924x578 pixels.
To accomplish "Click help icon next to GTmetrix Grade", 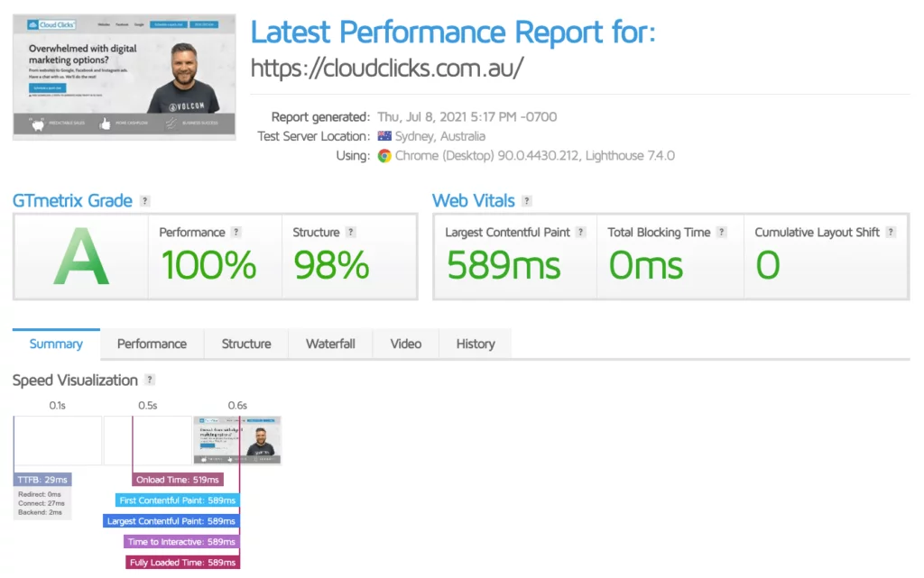I will (145, 201).
